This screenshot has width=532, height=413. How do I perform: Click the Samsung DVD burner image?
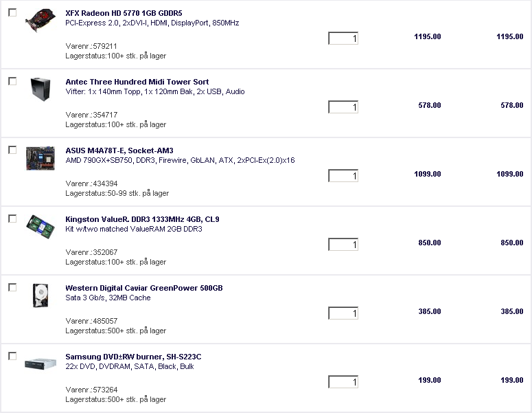pyautogui.click(x=40, y=362)
